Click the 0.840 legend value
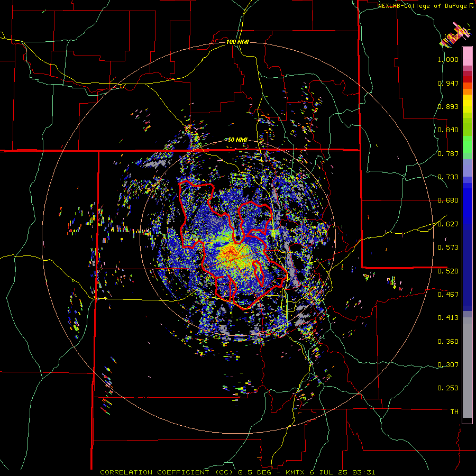Image resolution: width=476 pixels, height=476 pixels. pos(448,130)
